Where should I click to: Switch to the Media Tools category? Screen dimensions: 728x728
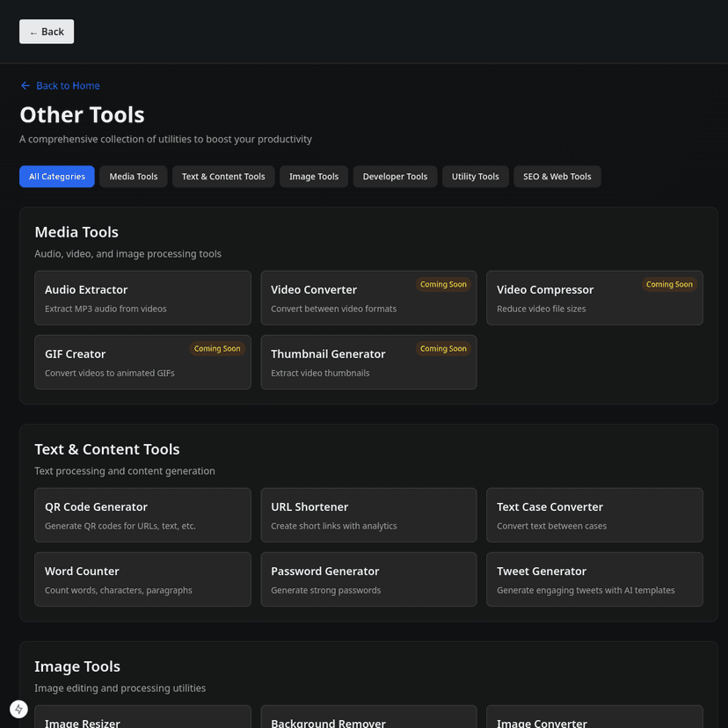click(133, 176)
